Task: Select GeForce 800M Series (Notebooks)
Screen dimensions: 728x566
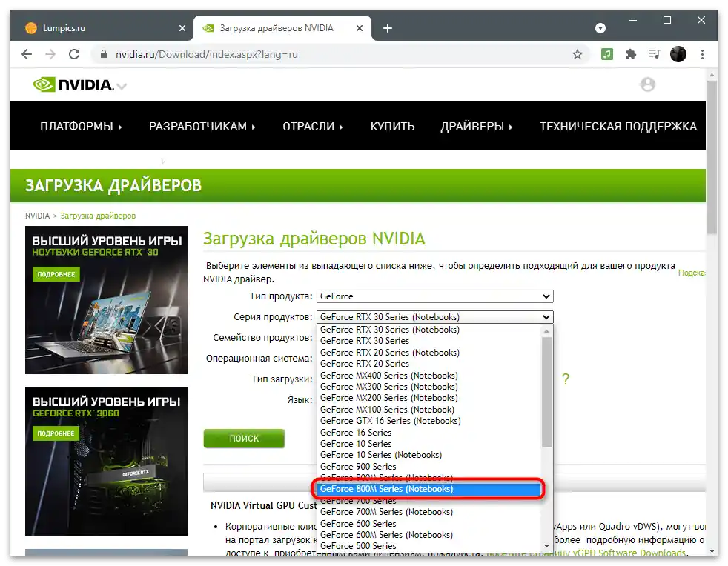Action: point(429,489)
